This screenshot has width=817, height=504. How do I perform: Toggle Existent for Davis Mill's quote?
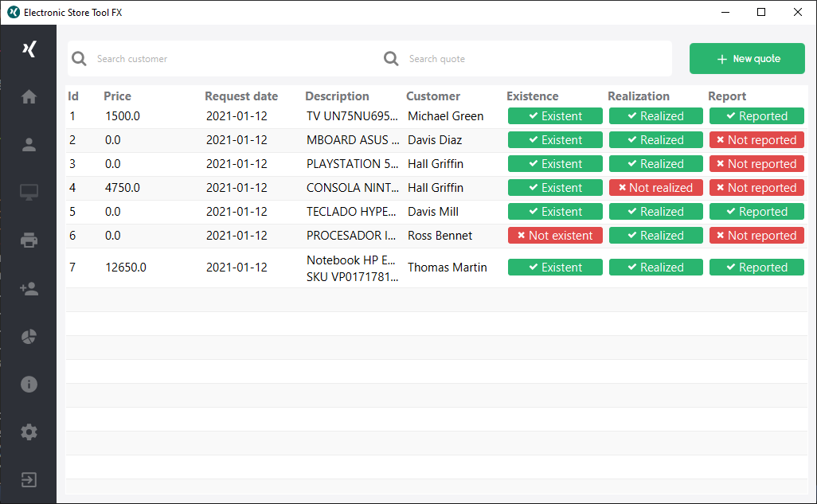tap(556, 212)
